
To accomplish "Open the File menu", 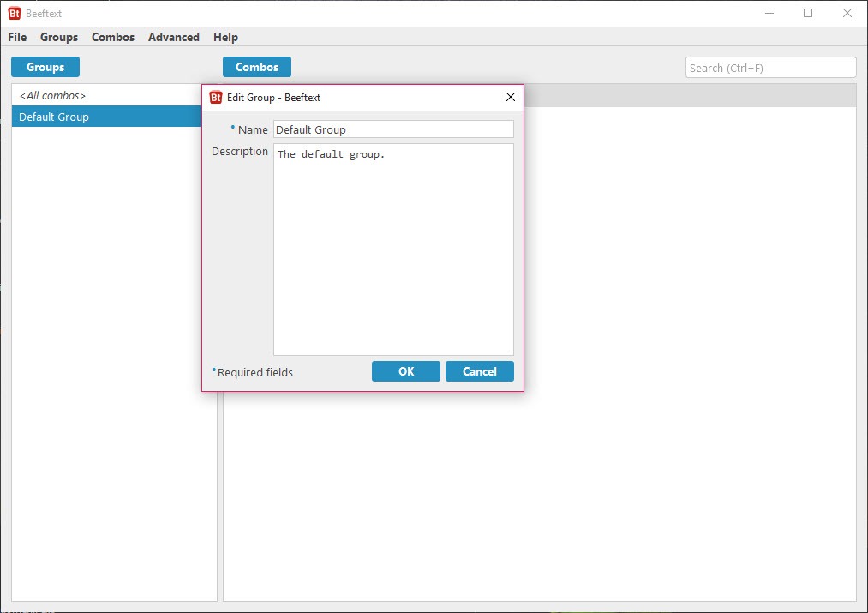I will click(17, 37).
